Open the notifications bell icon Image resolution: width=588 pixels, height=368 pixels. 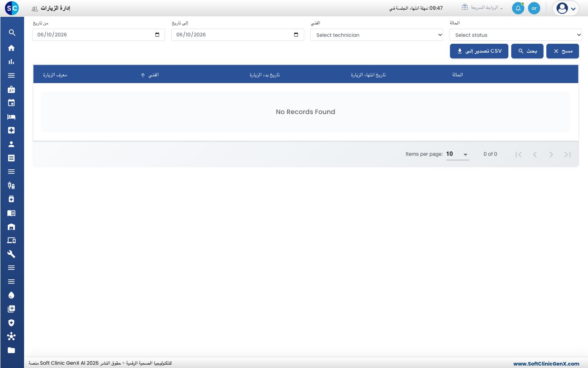518,8
